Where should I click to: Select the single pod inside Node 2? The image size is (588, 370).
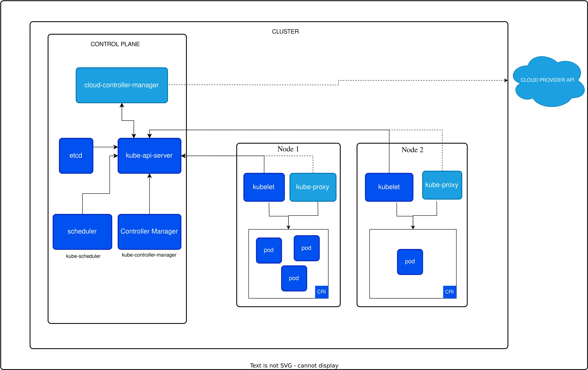410,261
